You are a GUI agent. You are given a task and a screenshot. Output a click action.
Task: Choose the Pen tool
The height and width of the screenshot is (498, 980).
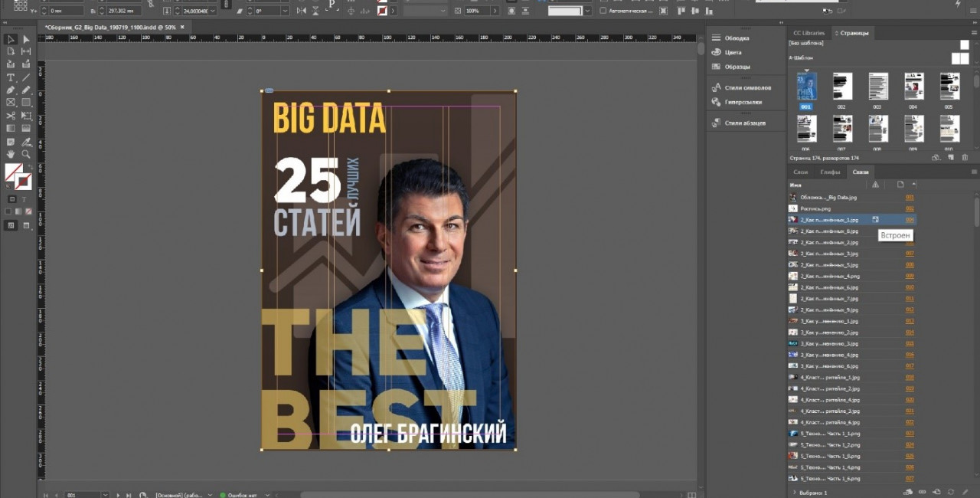tap(11, 90)
